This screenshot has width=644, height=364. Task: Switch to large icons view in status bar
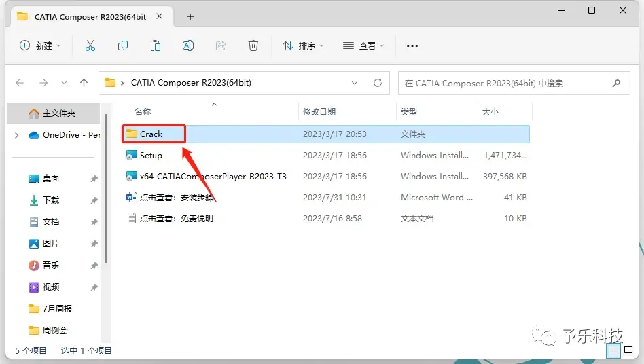[x=628, y=350]
